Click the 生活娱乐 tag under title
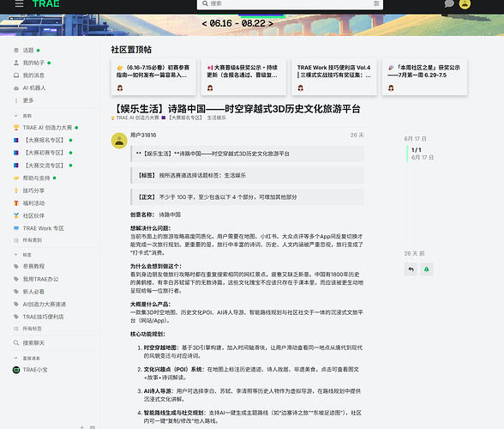The height and width of the screenshot is (429, 504). (x=217, y=118)
